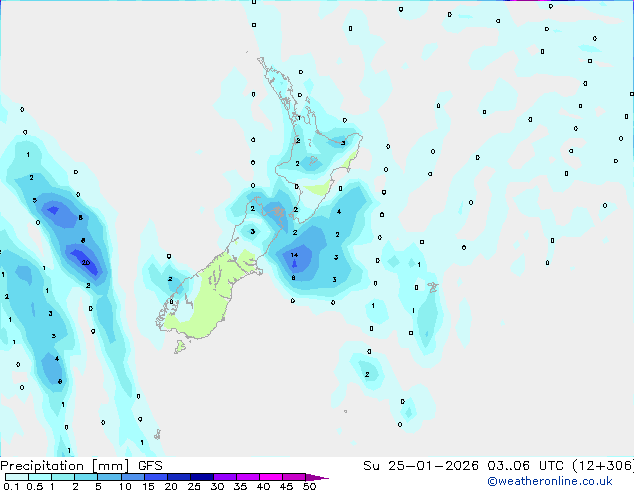
Task: Click the '35' label under the legend
Action: click(240, 486)
